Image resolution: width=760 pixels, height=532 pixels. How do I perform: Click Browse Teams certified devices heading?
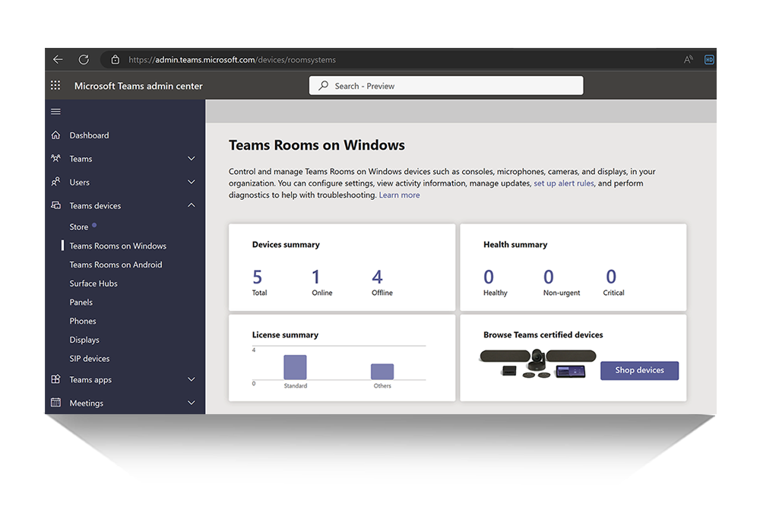543,335
